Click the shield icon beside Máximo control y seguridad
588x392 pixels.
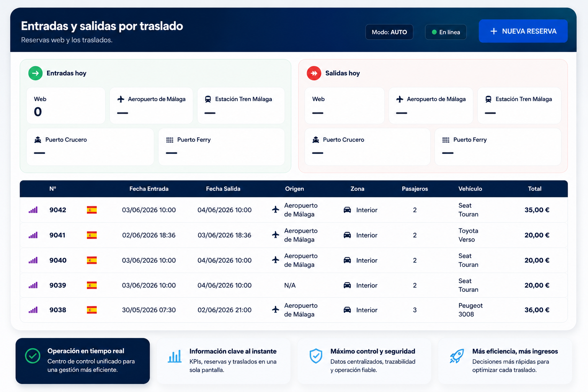tap(316, 356)
